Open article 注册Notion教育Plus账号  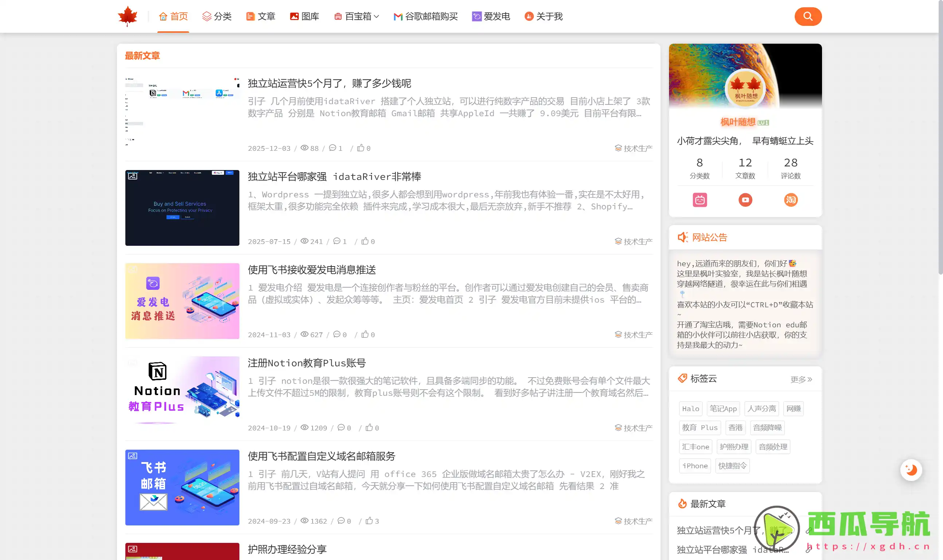[x=307, y=363]
